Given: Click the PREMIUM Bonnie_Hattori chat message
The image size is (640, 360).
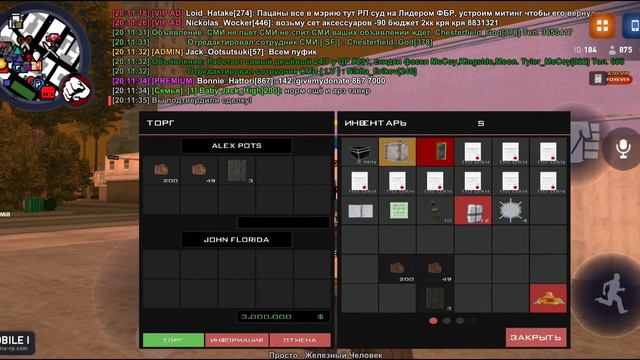Looking at the screenshot, I should click(x=249, y=81).
